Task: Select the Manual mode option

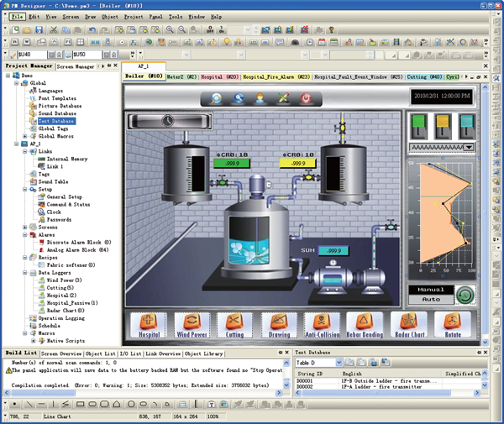Action: pyautogui.click(x=431, y=290)
